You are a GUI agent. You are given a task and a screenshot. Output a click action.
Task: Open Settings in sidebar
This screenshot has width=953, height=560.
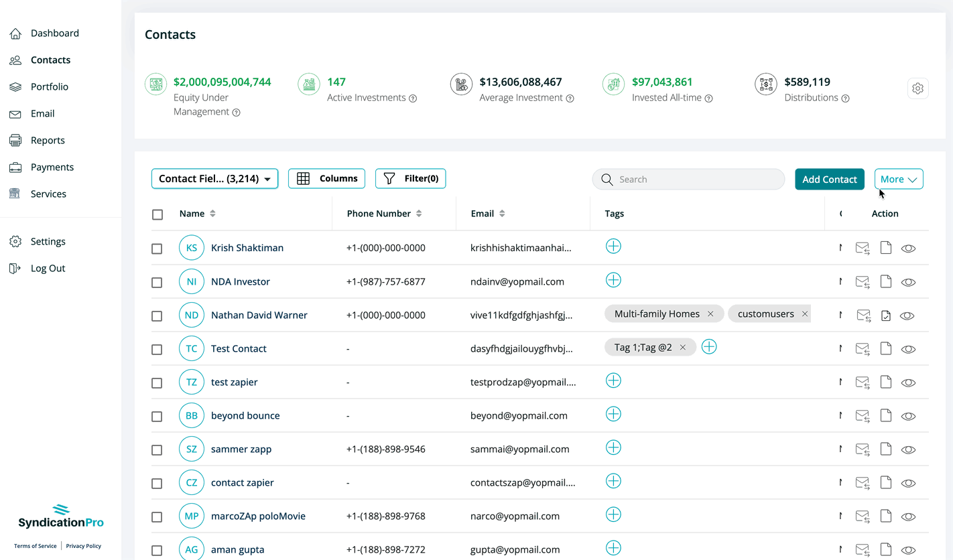click(48, 241)
